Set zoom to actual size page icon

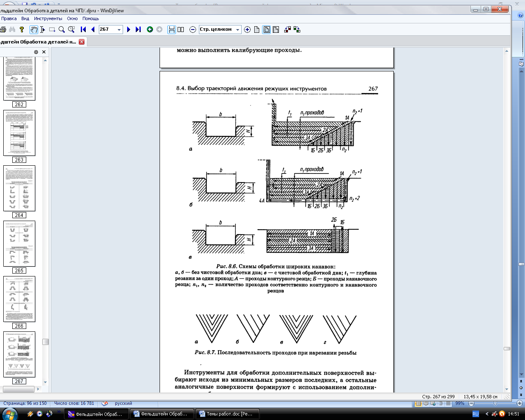point(257,30)
